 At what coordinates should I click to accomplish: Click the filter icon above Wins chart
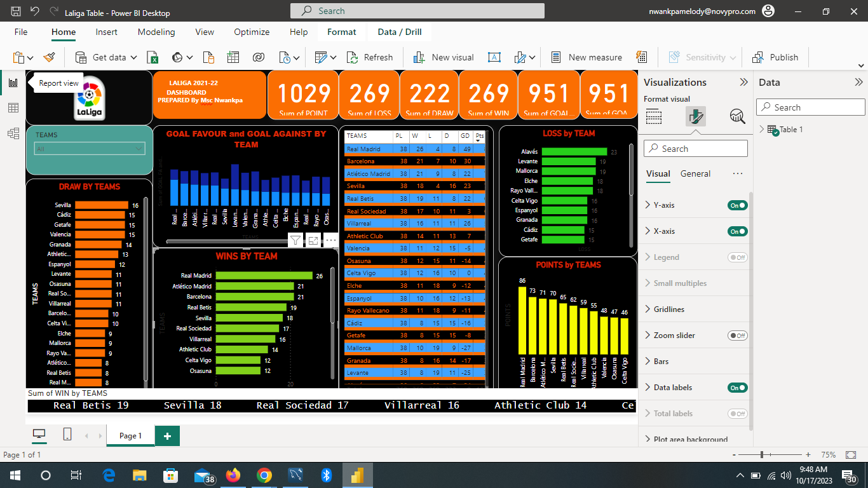pos(295,240)
